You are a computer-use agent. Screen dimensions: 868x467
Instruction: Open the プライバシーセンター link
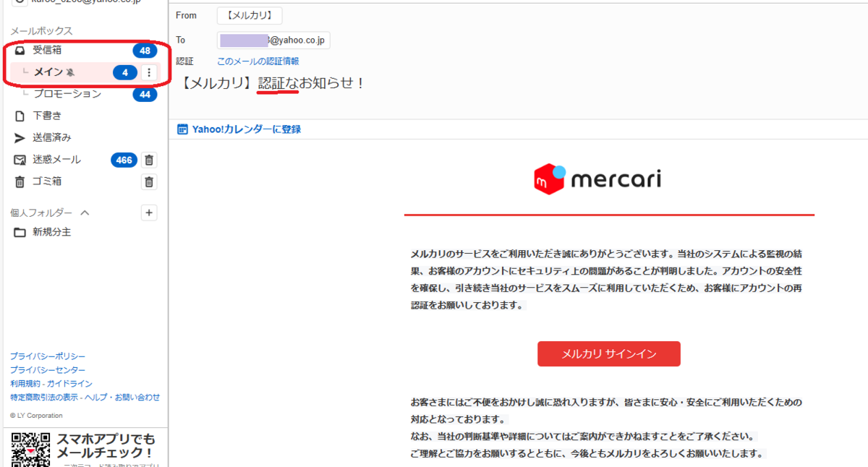coord(48,370)
